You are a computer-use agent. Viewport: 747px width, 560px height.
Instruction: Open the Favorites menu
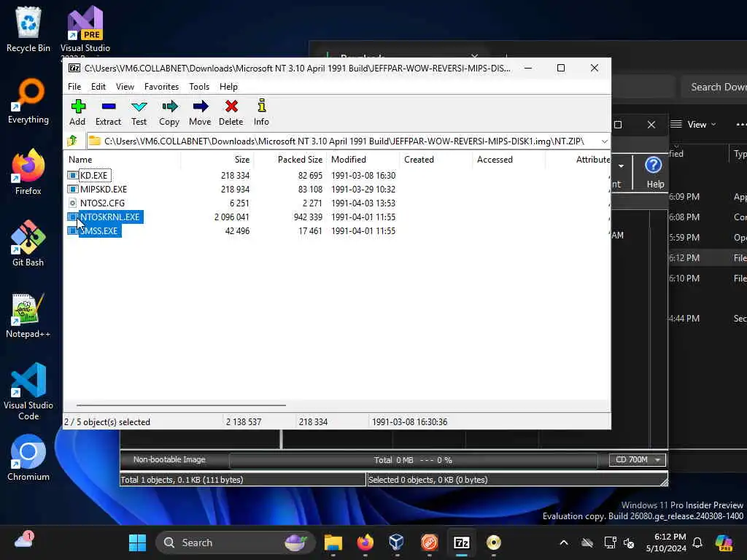click(x=161, y=87)
